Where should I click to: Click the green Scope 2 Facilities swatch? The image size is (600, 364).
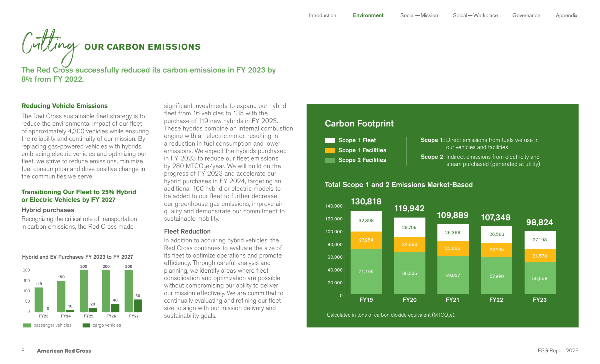330,160
